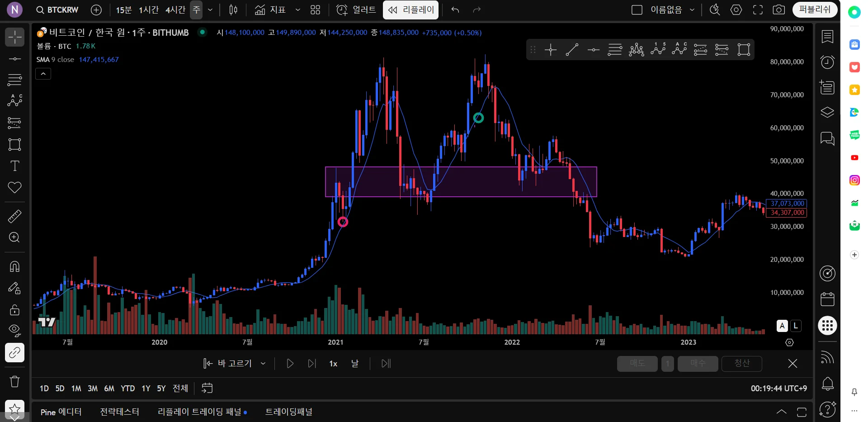Expand the time interval dropdown arrow
The image size is (868, 422).
210,9
